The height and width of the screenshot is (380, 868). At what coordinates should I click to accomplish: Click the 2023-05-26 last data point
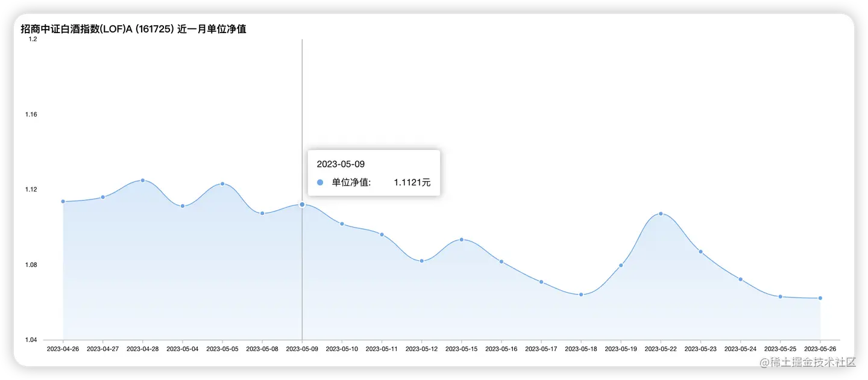(x=820, y=298)
